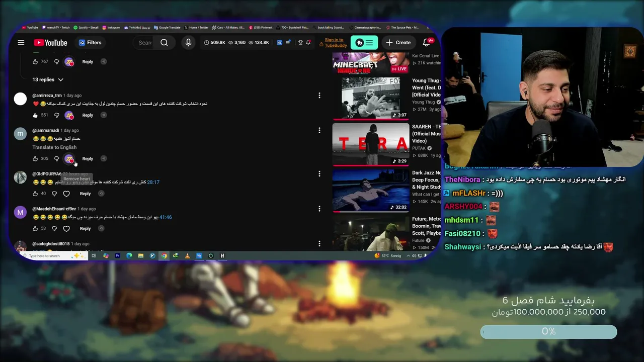
Task: Jump to timestamp 41:46 in the comment
Action: click(166, 217)
